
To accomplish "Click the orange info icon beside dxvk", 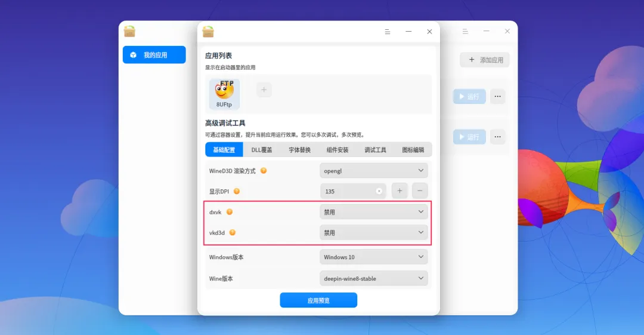I will pos(230,212).
